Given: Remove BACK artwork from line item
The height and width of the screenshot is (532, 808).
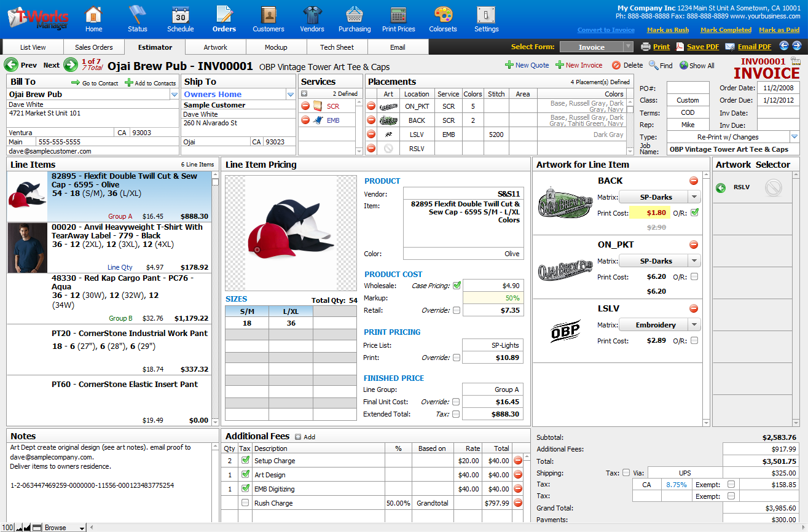Looking at the screenshot, I should coord(694,181).
